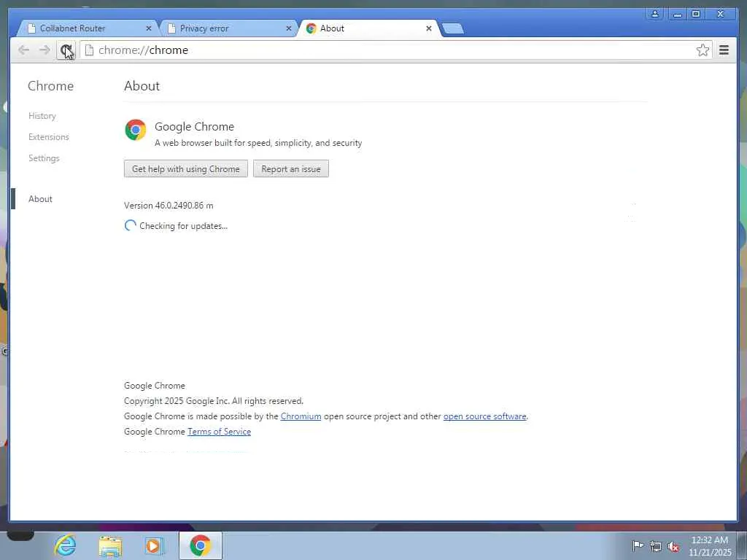Close the About tab
747x560 pixels.
[x=429, y=28]
